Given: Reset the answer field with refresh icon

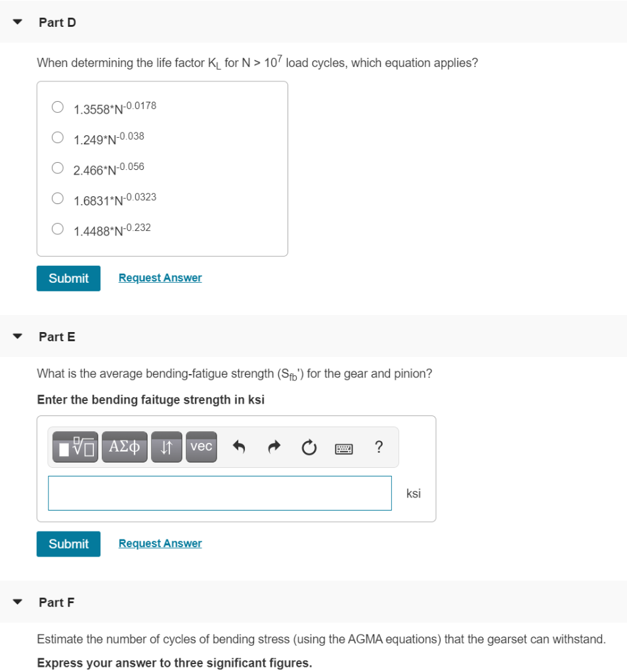Looking at the screenshot, I should (x=309, y=447).
